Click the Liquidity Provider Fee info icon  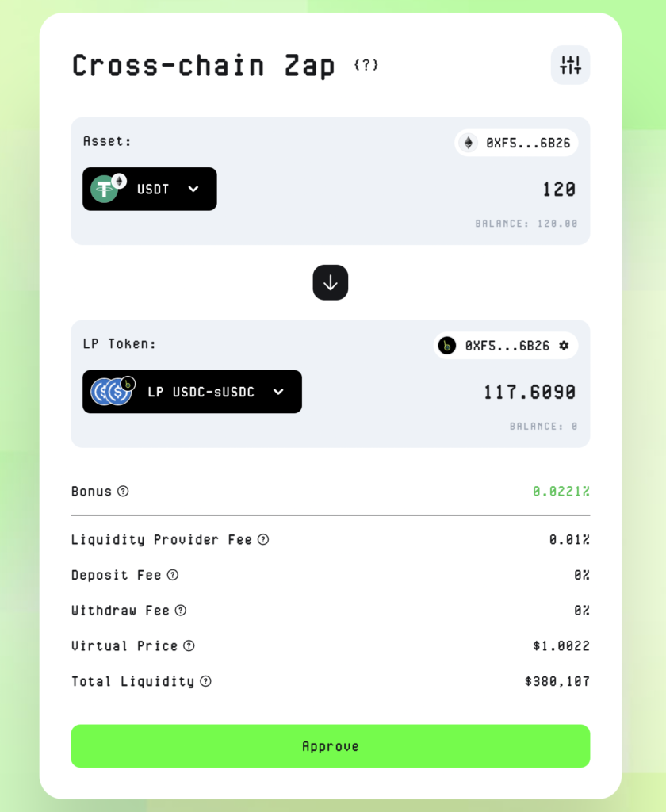(263, 540)
